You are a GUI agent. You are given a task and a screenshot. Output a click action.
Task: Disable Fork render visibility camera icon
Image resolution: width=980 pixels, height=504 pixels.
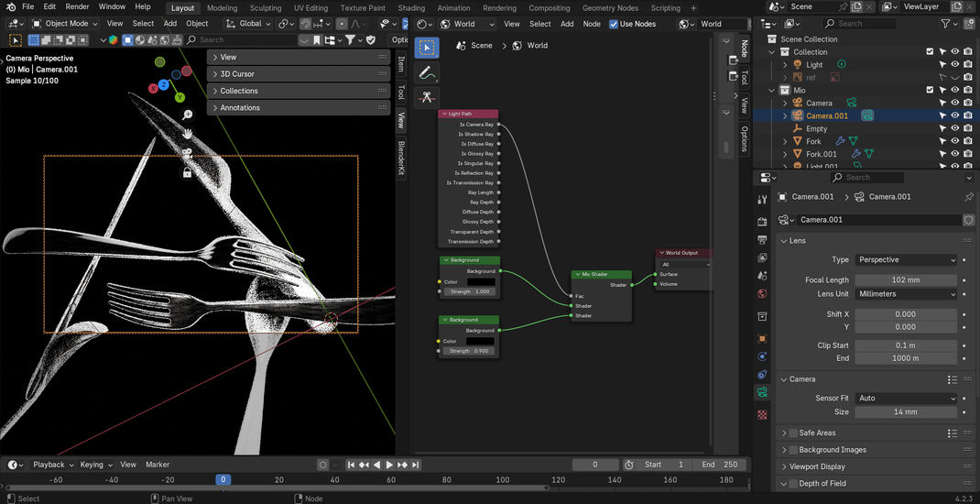968,141
